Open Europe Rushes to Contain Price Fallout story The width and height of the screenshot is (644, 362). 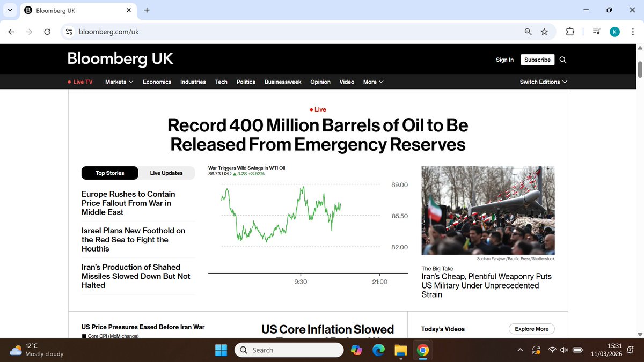coord(128,203)
